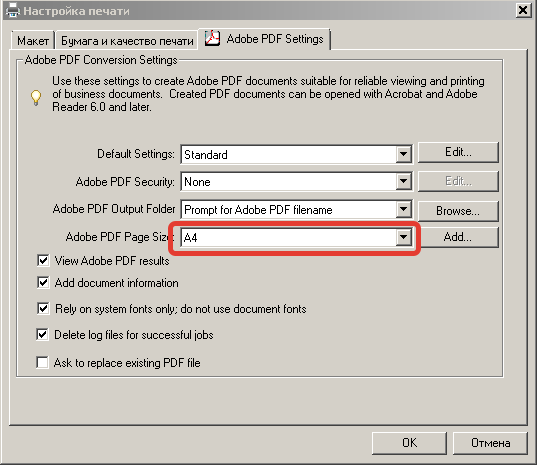Click the Browse... button
The height and width of the screenshot is (465, 537).
(x=458, y=211)
